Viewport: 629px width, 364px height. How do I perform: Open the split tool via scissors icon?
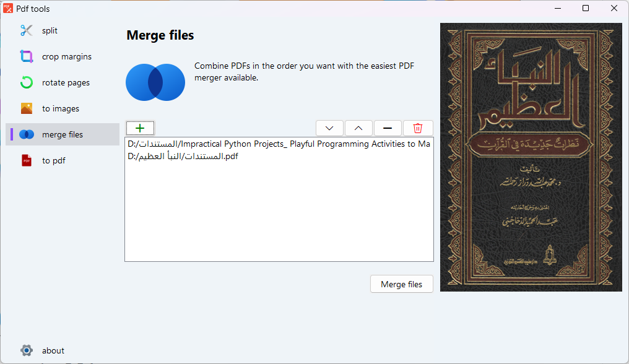point(27,30)
